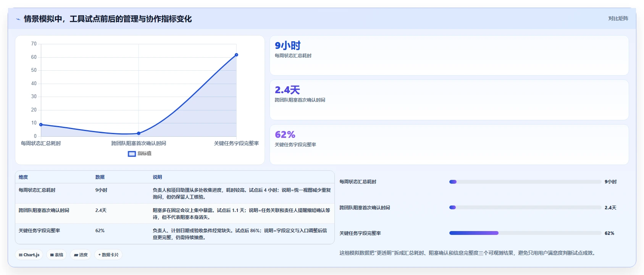Screen dimensions: 644x275
Task: Click the description starting 阻塞多在固定会议
Action: 241,214
